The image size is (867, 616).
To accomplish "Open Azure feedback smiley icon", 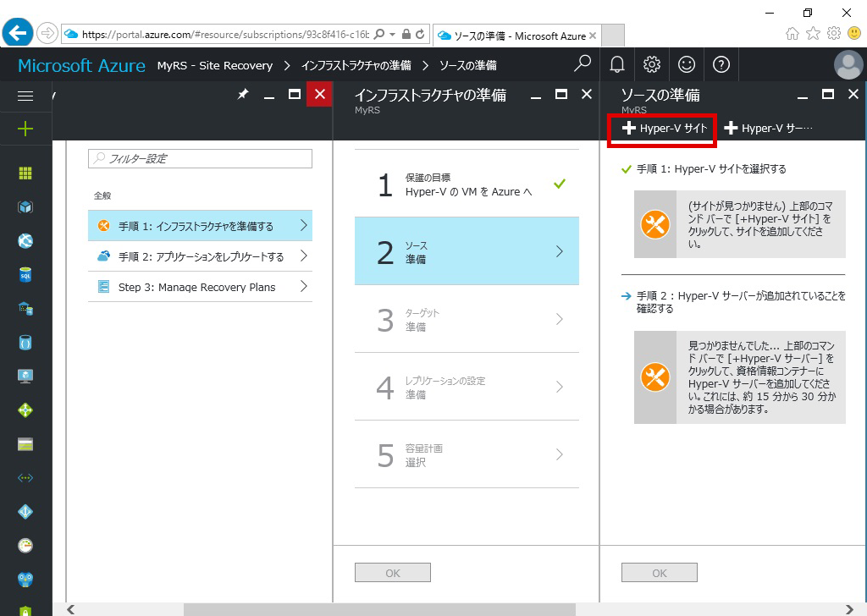I will [x=686, y=64].
